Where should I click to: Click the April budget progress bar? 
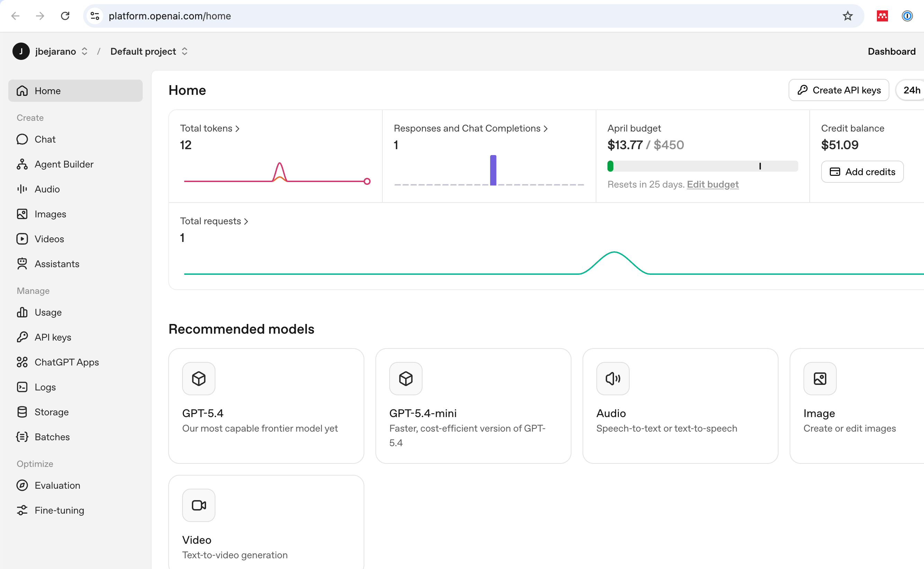pyautogui.click(x=703, y=166)
